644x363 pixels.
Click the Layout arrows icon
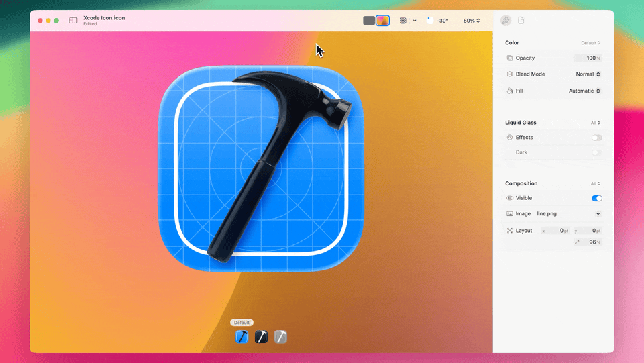coord(510,231)
